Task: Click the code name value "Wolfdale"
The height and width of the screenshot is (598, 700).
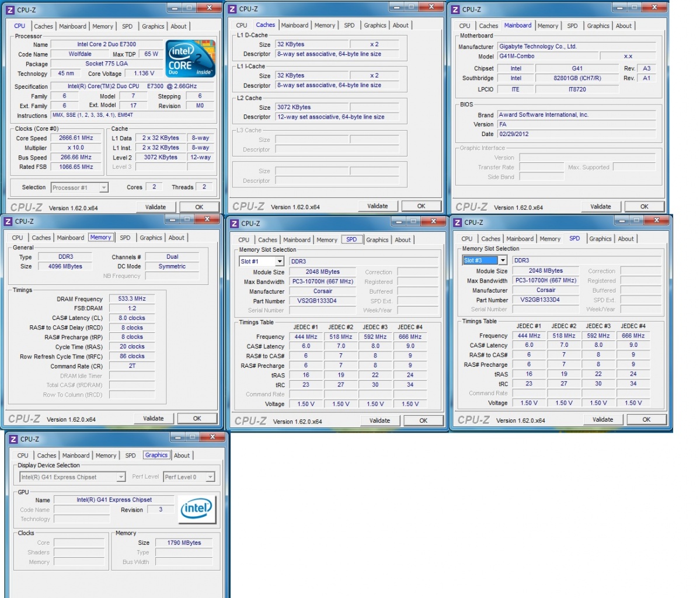Action: click(x=80, y=54)
